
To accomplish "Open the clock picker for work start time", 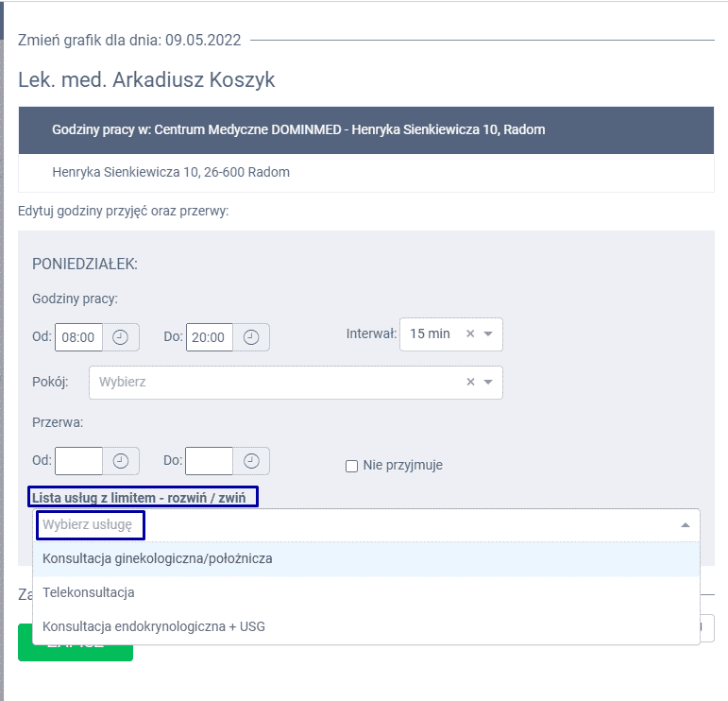I will (x=121, y=337).
